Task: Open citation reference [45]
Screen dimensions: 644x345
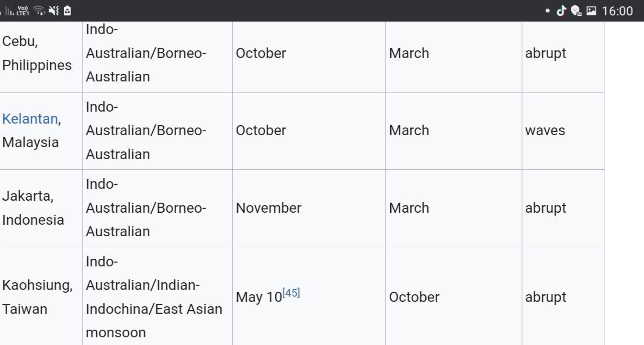Action: (x=291, y=293)
